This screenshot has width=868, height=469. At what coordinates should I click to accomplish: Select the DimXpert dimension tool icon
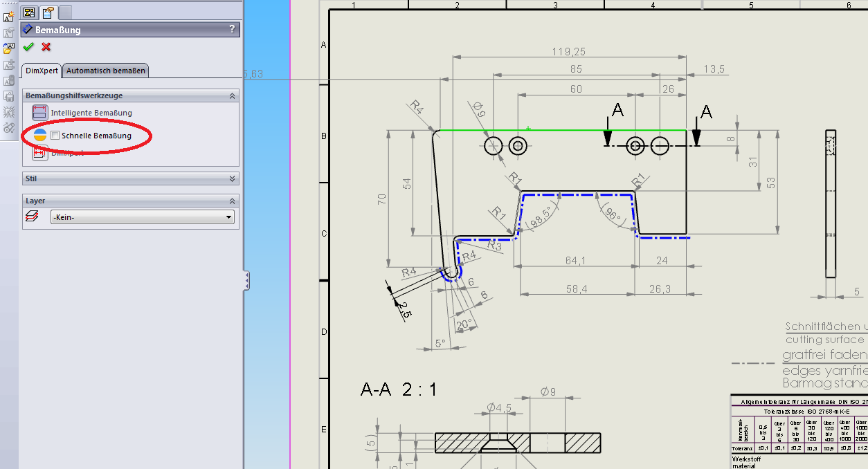[x=39, y=154]
